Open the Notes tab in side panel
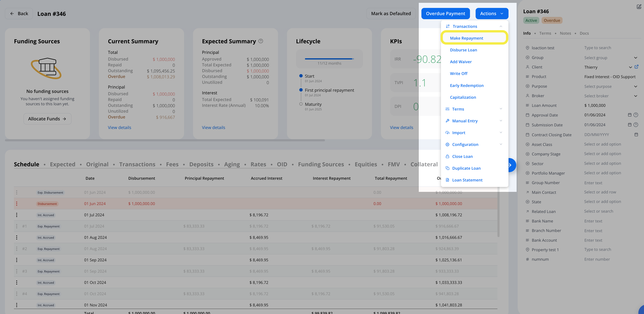Viewport: 644px width, 314px height. (565, 33)
